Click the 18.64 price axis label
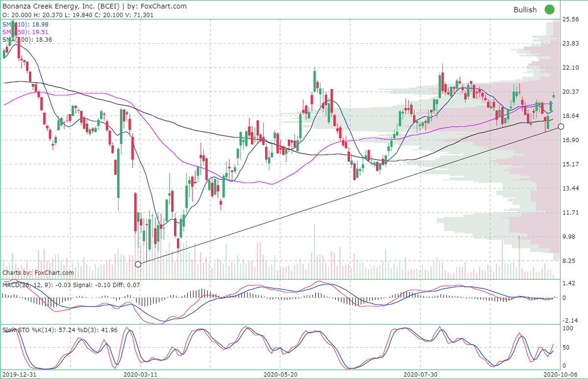588x379 pixels. coord(571,116)
